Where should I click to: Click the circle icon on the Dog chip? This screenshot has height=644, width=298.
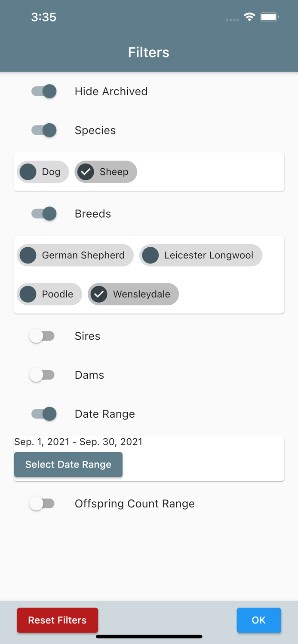tap(28, 172)
